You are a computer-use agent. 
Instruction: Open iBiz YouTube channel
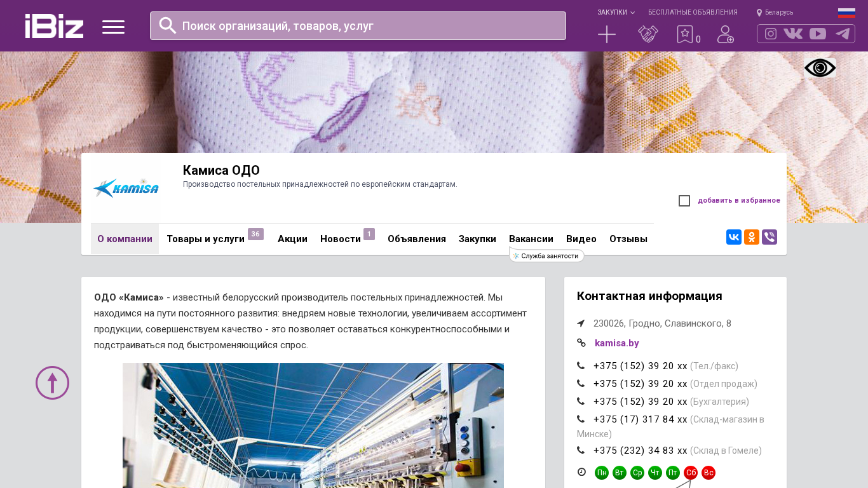coord(818,34)
